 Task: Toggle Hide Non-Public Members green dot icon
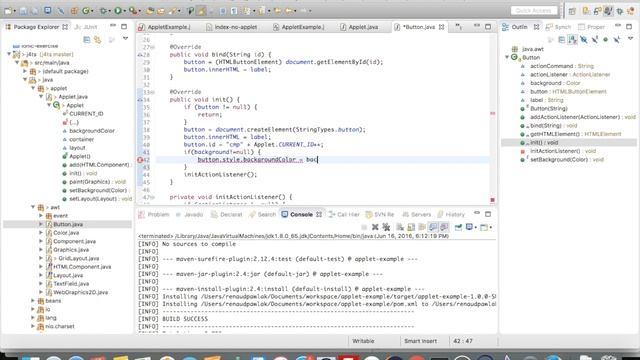[605, 39]
